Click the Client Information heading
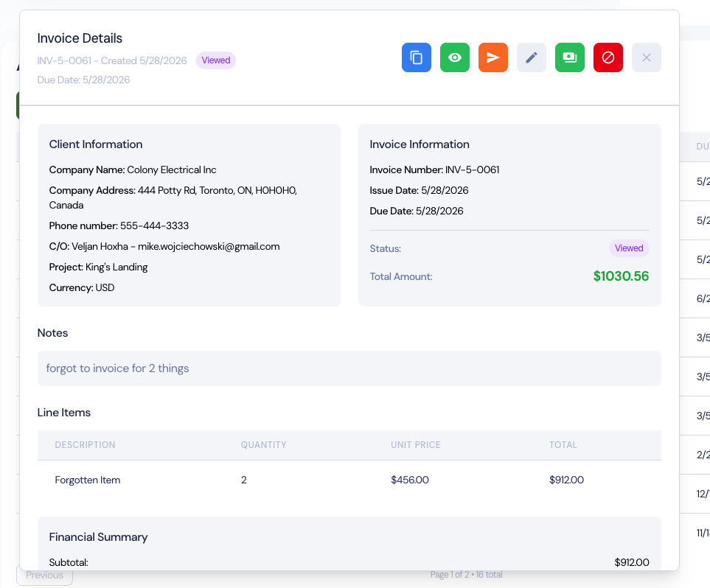The height and width of the screenshot is (588, 710). point(96,144)
